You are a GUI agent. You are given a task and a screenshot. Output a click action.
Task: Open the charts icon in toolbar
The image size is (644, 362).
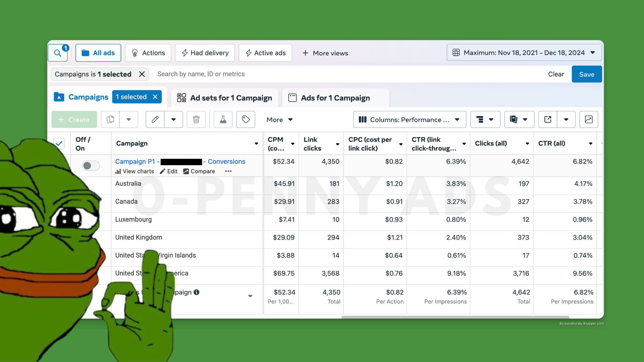[x=589, y=120]
